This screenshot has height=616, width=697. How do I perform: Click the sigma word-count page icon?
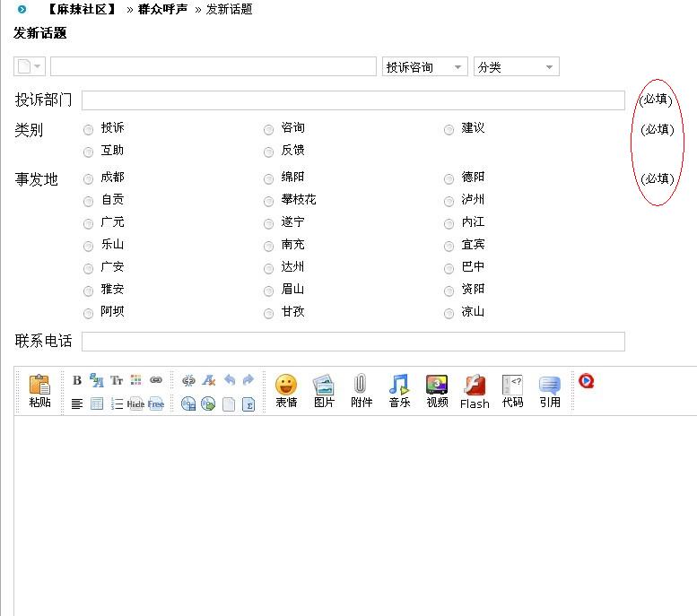[x=248, y=404]
